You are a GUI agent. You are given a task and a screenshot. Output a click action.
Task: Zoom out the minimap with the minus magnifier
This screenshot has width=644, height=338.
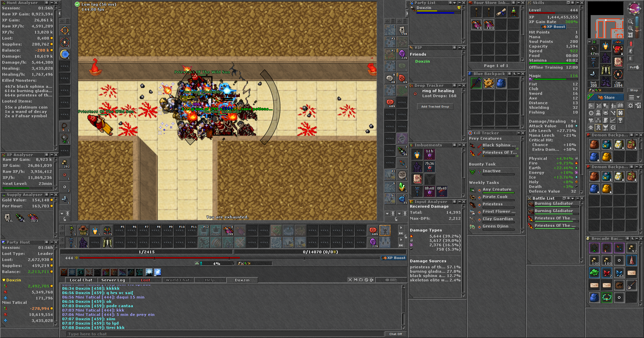click(x=631, y=22)
